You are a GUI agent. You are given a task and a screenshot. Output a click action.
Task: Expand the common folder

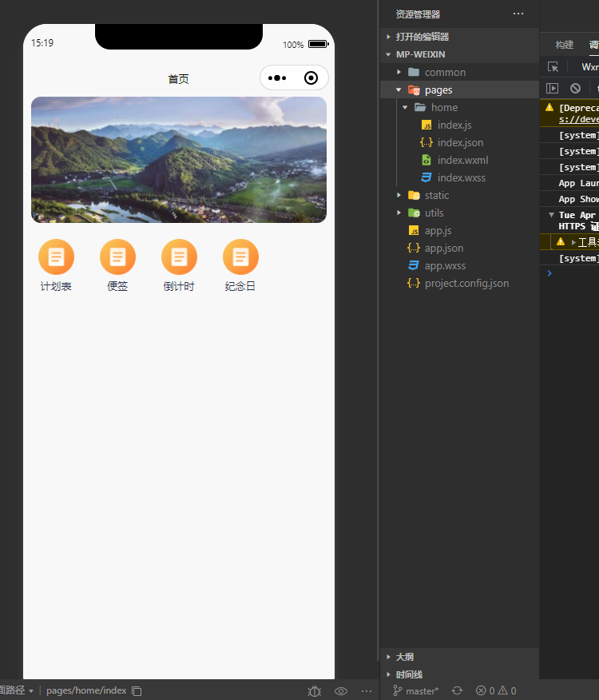460,73
